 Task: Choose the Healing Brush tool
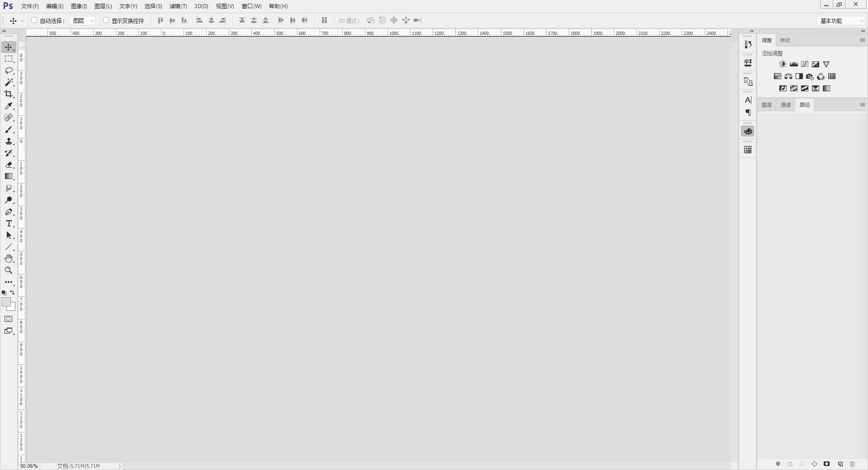point(9,117)
